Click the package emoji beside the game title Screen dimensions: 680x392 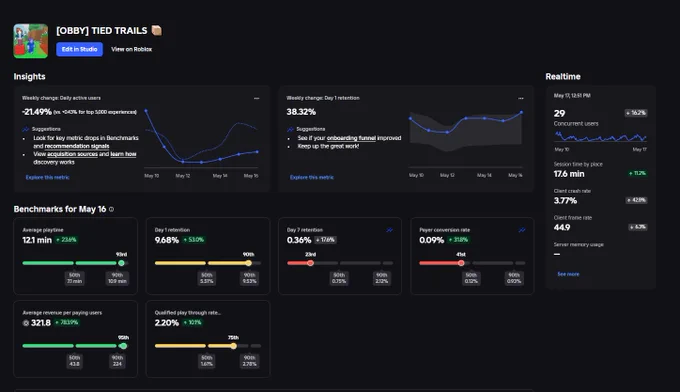coord(157,30)
